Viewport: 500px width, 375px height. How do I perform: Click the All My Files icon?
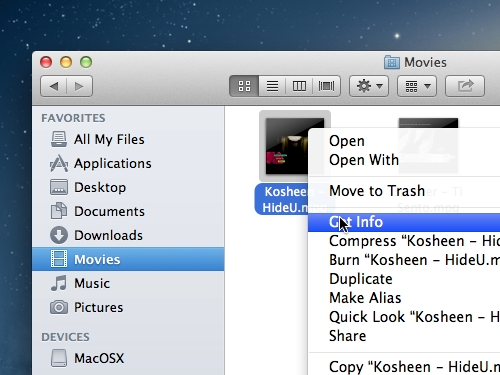(x=59, y=139)
